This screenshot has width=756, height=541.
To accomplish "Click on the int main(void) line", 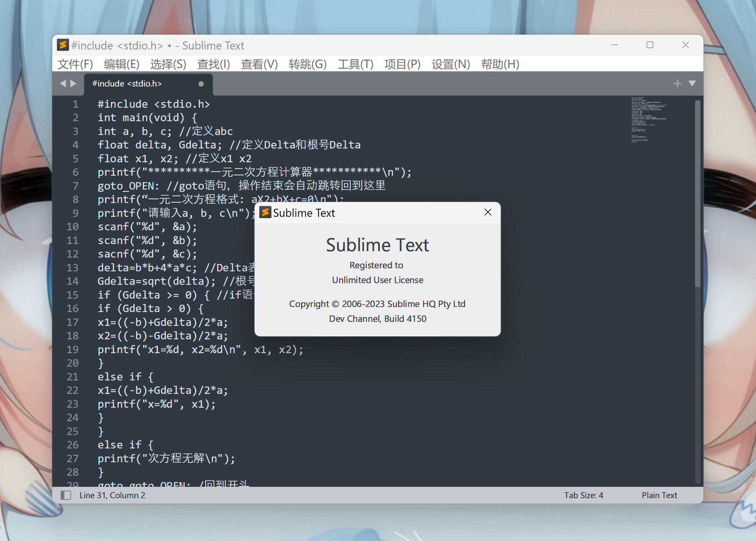I will click(x=147, y=117).
